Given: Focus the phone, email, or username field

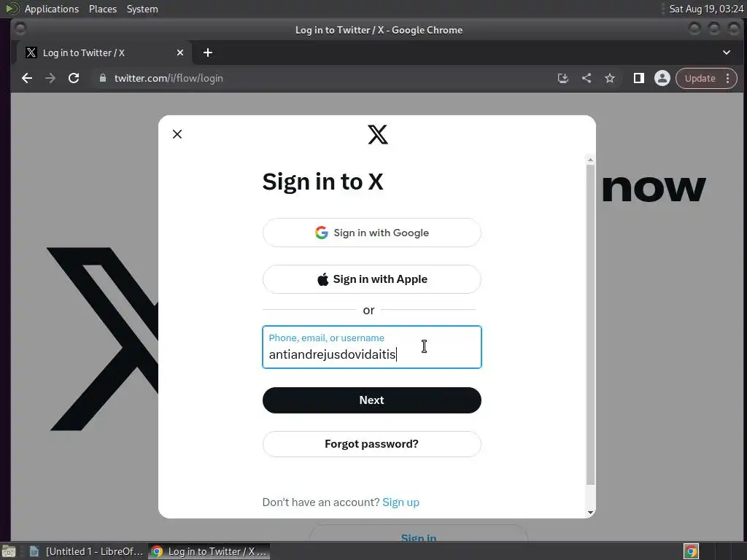Looking at the screenshot, I should coord(371,347).
